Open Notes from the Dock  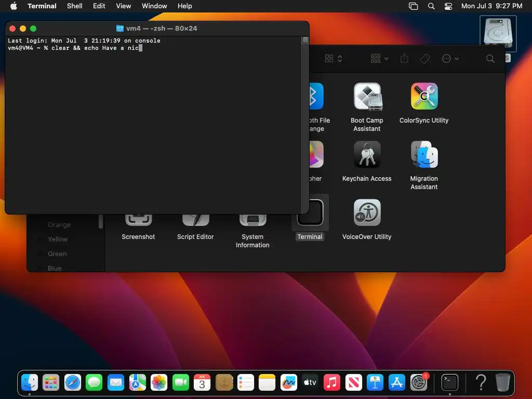(267, 382)
